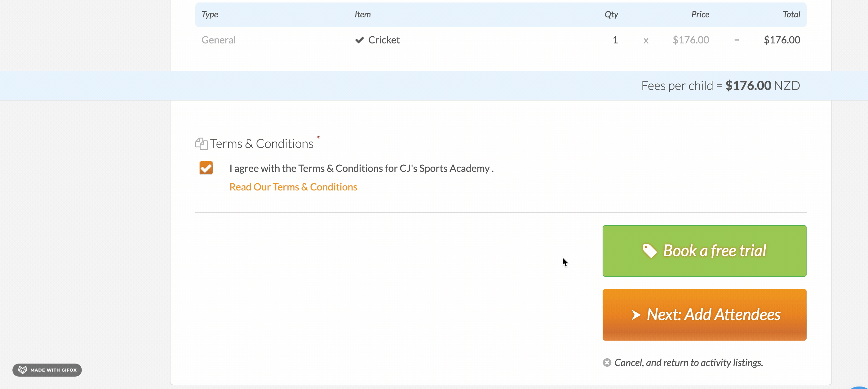868x389 pixels.
Task: Select the Cricket item name
Action: (x=384, y=40)
